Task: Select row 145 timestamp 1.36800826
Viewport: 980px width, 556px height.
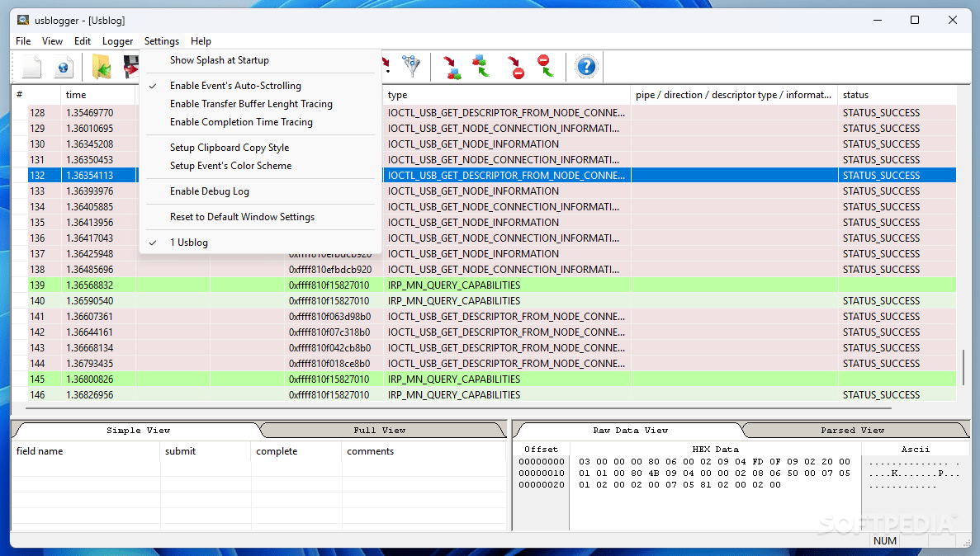Action: click(x=90, y=379)
